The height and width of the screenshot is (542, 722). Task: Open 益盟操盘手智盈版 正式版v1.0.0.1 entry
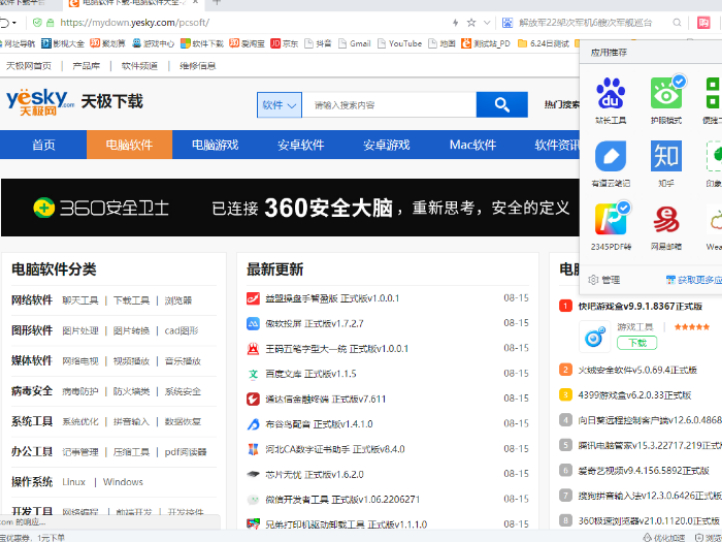pos(332,298)
